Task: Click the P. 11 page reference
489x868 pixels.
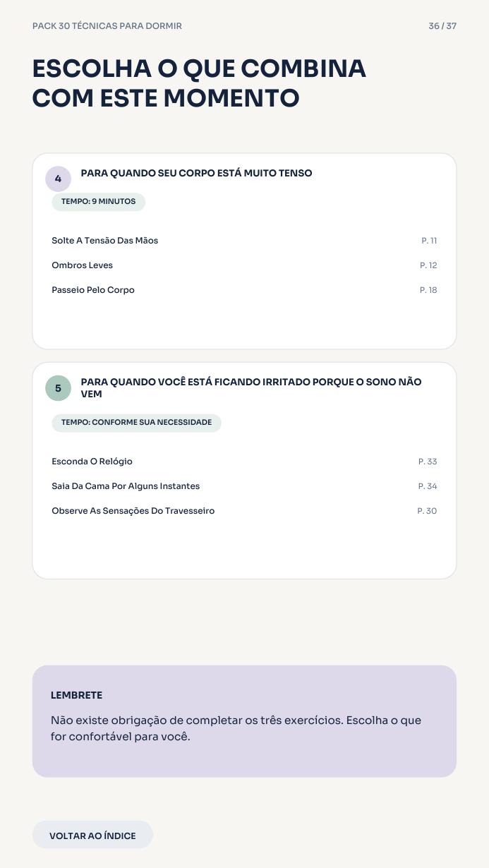Action: (429, 241)
